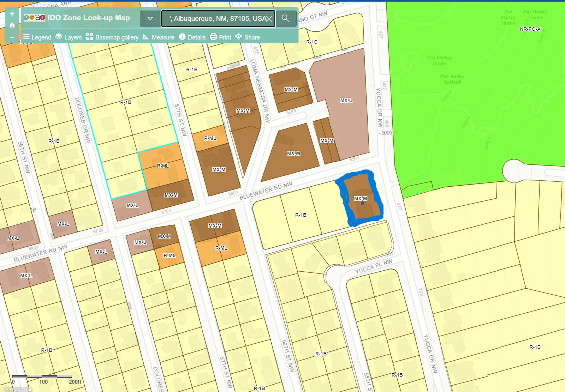
Task: Zoom out with the minus button
Action: point(12,37)
